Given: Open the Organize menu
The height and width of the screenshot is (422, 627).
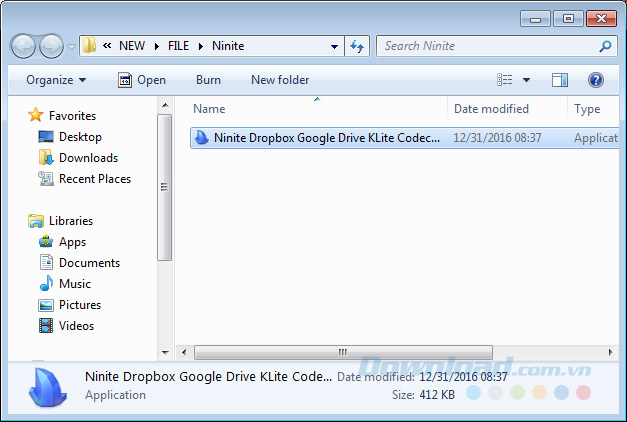Looking at the screenshot, I should 56,80.
